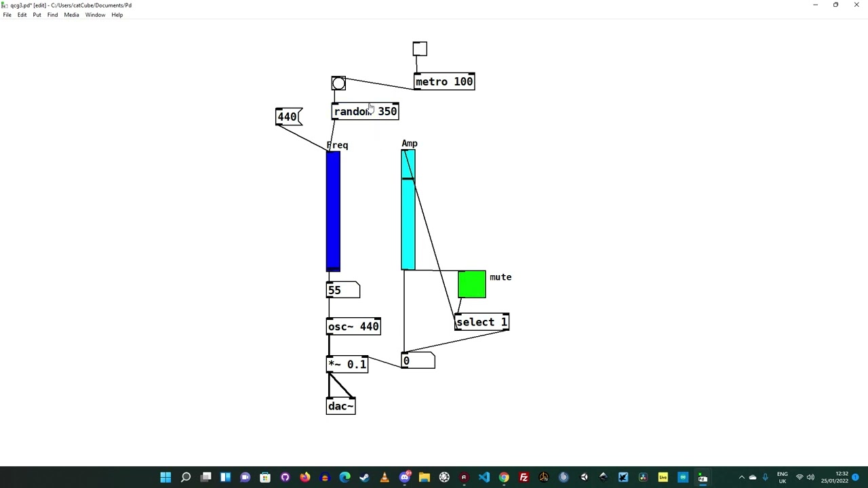Select the osc~ 440 object
The width and height of the screenshot is (868, 488).
[x=353, y=327]
